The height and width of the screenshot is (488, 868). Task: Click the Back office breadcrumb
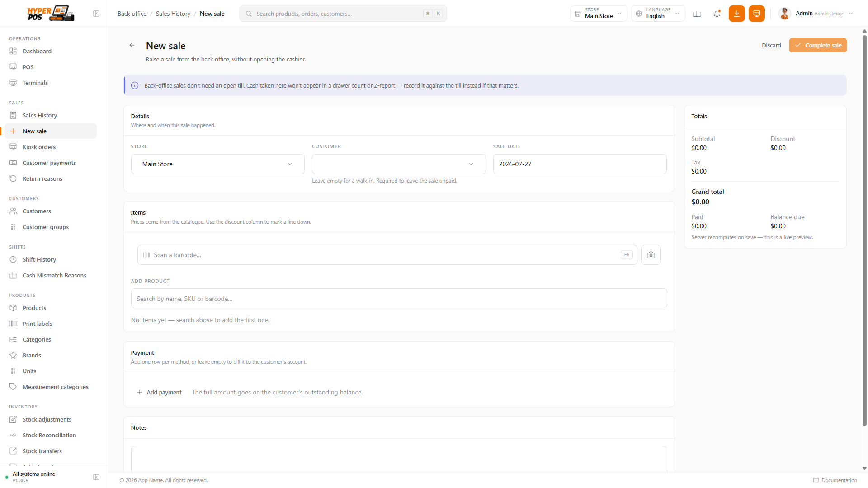pos(132,14)
